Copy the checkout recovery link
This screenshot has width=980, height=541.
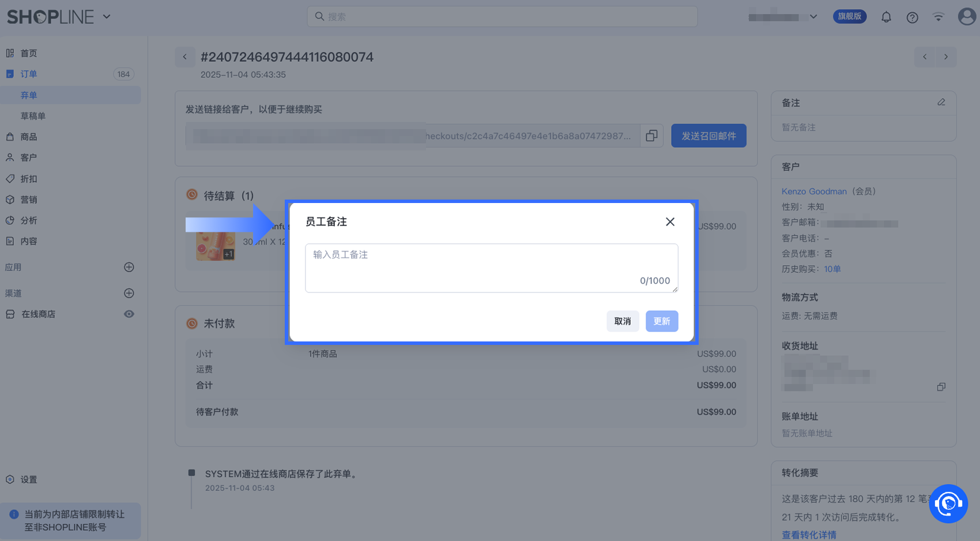[652, 136]
